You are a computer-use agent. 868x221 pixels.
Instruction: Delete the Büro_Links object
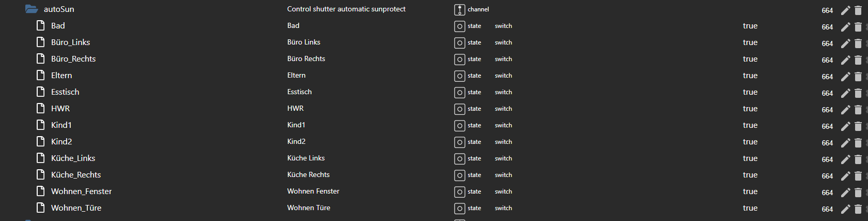coord(858,43)
